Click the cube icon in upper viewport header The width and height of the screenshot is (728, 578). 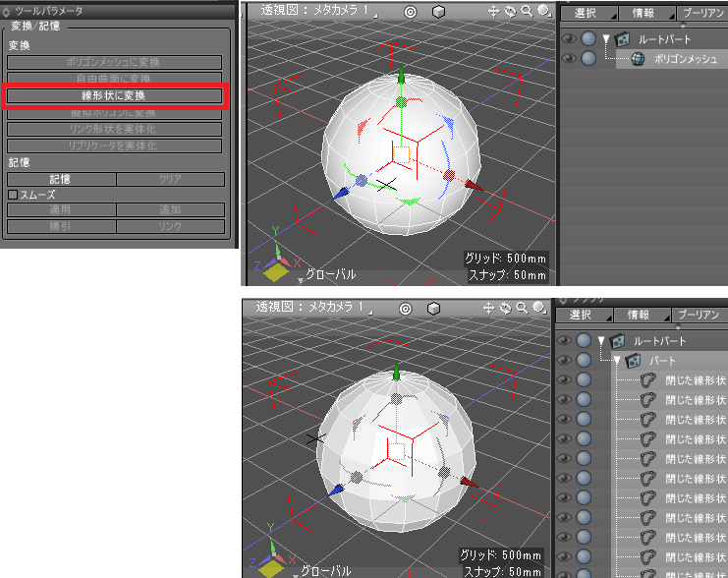(438, 12)
